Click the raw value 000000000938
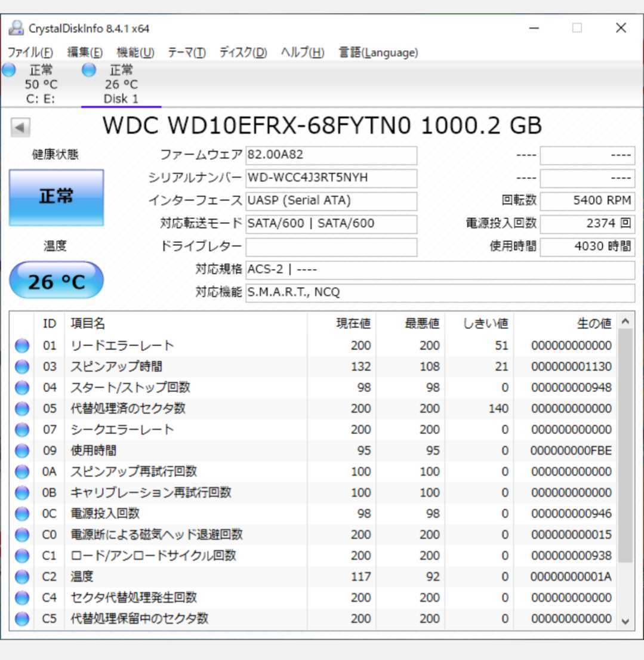The height and width of the screenshot is (660, 644). click(x=571, y=556)
